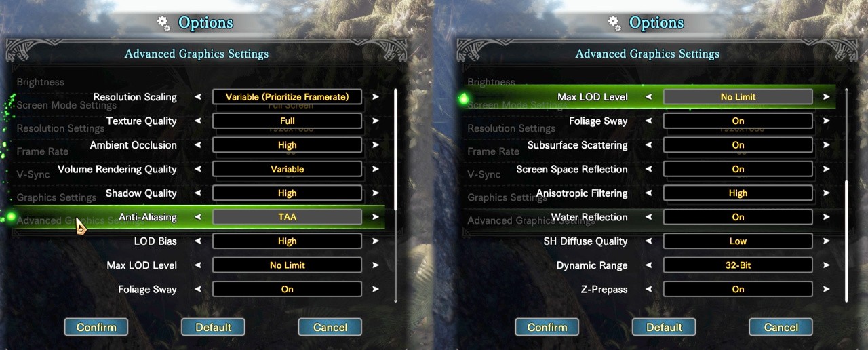Click Cancel button in left panel

[x=330, y=327]
